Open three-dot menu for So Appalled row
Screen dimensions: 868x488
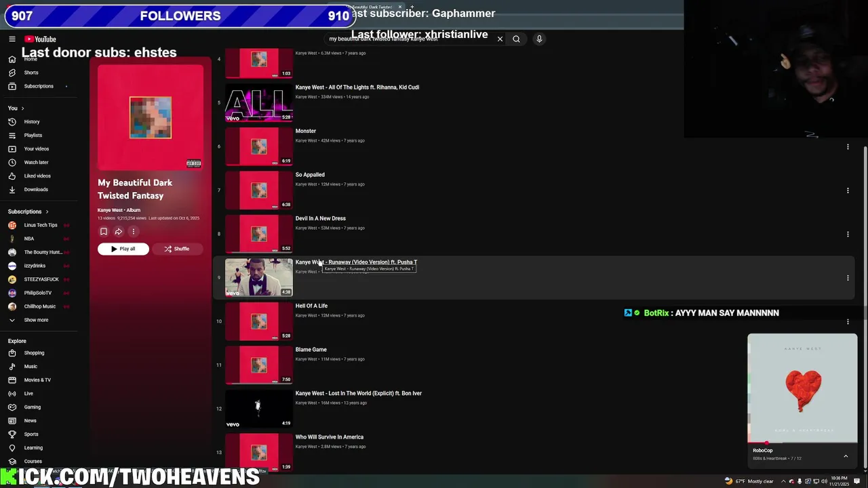point(848,190)
